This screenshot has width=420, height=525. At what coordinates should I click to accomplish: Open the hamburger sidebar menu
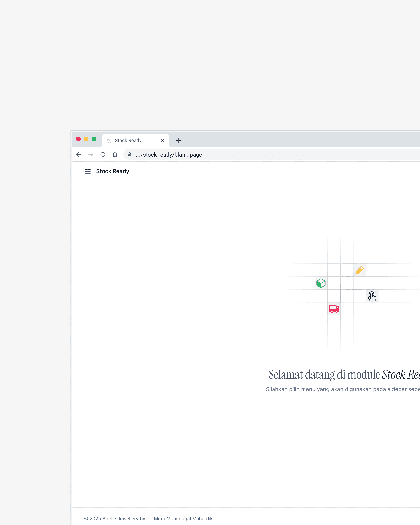87,171
